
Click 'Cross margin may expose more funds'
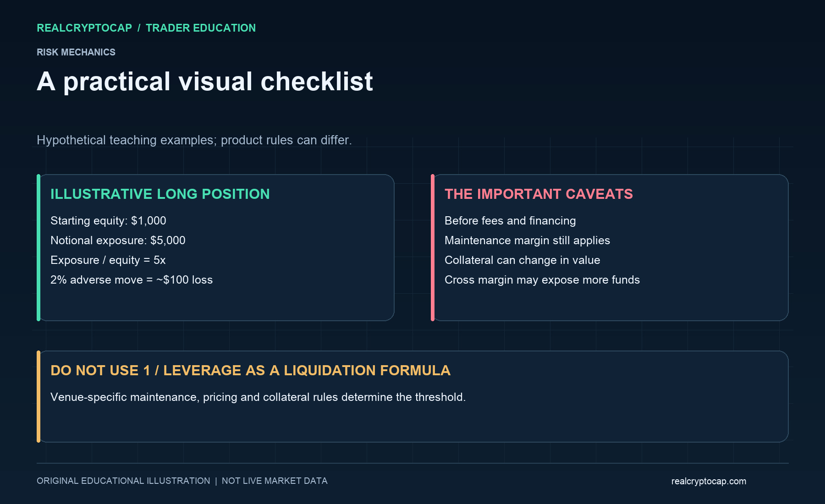pyautogui.click(x=542, y=280)
